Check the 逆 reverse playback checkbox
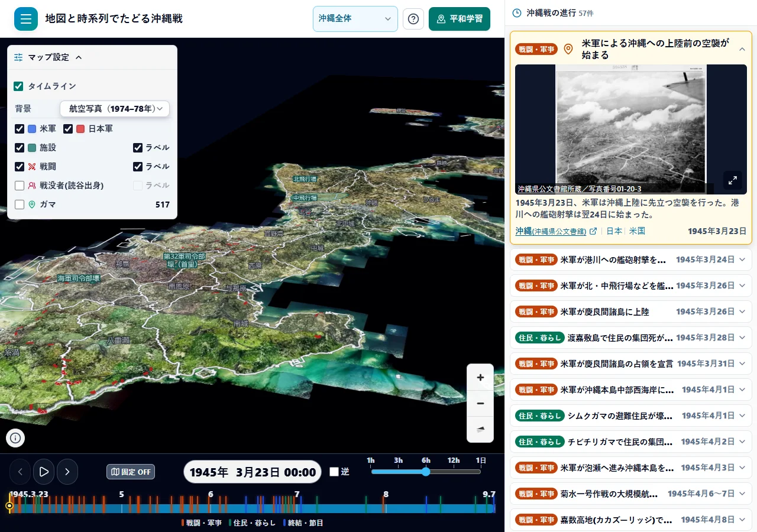This screenshot has height=532, width=757. point(334,472)
